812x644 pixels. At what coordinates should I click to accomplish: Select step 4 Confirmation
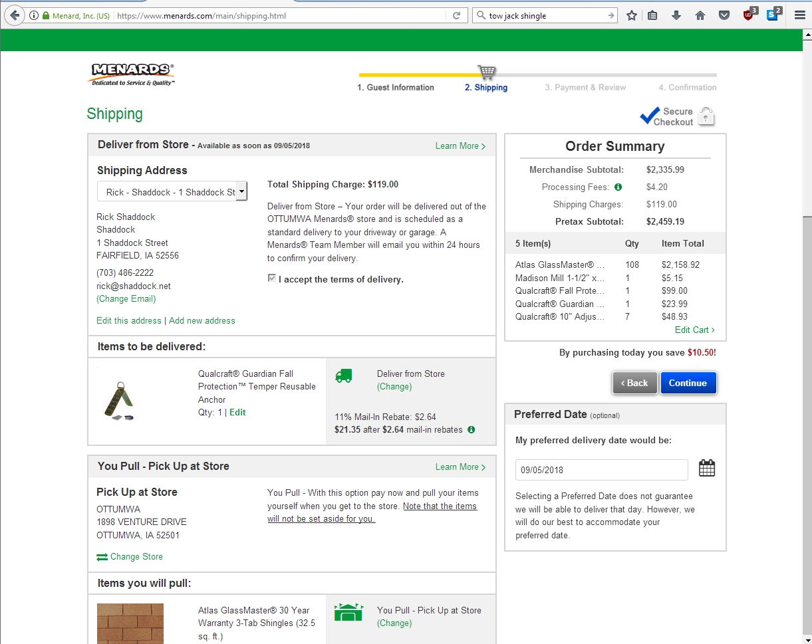[688, 87]
